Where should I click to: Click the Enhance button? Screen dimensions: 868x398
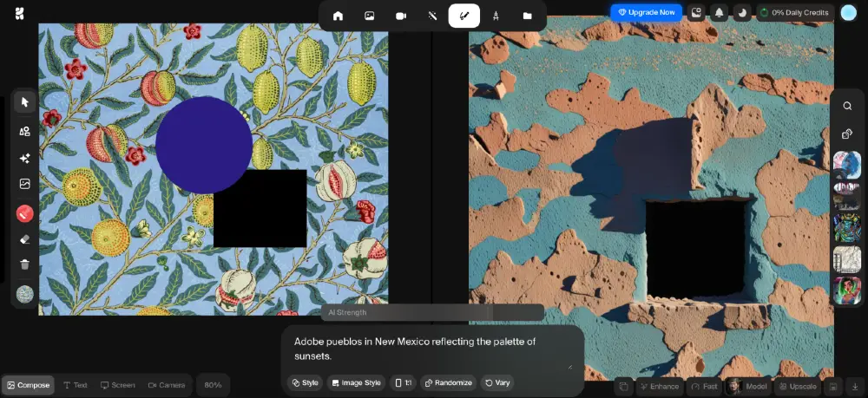coord(659,387)
